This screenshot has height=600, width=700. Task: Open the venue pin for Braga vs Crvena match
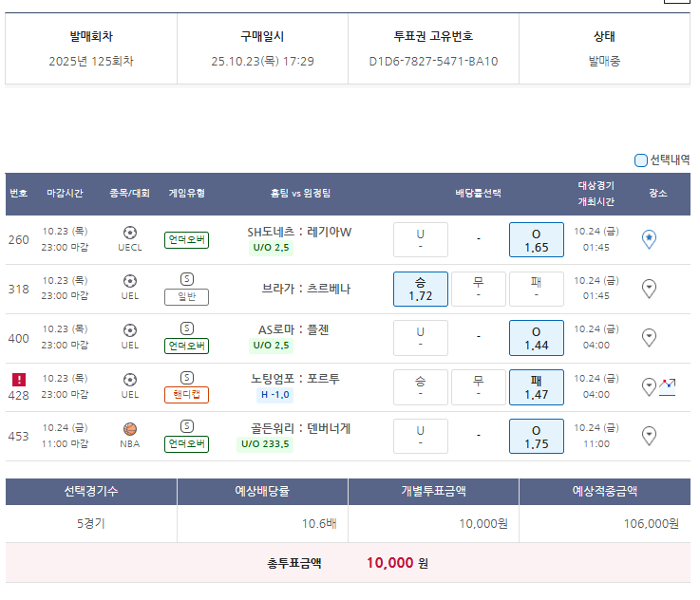(649, 289)
